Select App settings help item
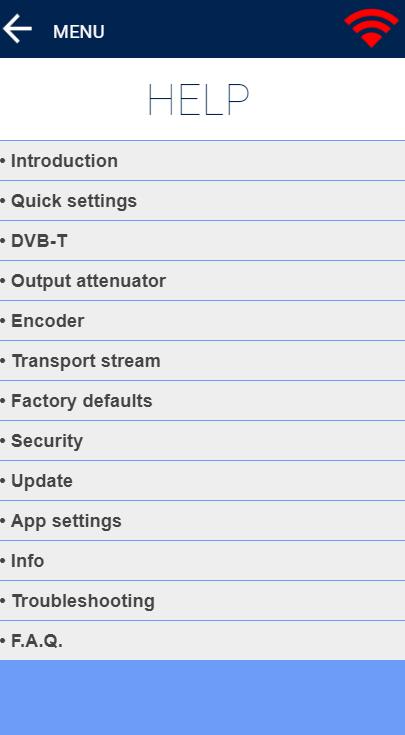The width and height of the screenshot is (405, 735). coord(202,521)
